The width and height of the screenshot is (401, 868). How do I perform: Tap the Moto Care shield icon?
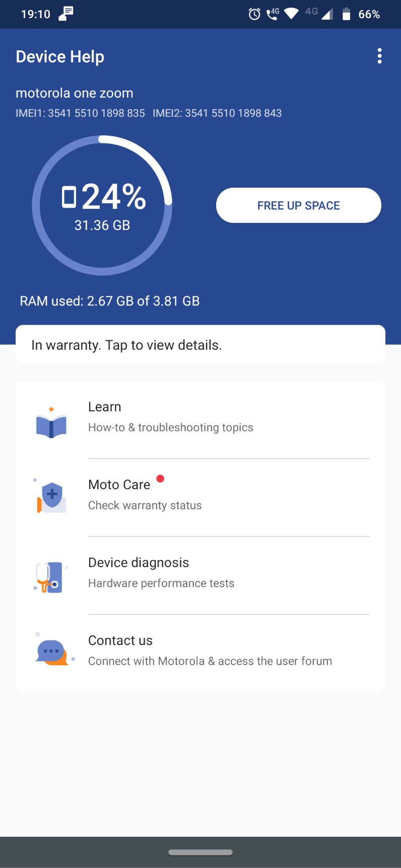pyautogui.click(x=51, y=497)
